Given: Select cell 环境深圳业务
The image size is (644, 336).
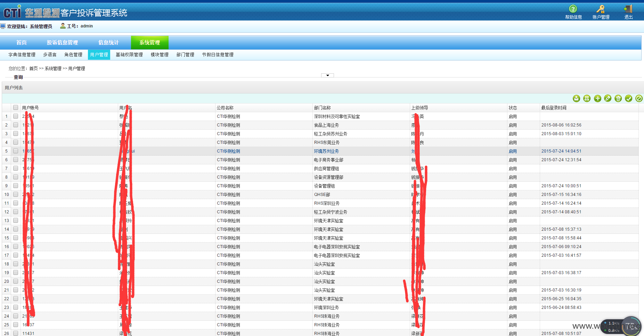Looking at the screenshot, I should (x=326, y=308).
